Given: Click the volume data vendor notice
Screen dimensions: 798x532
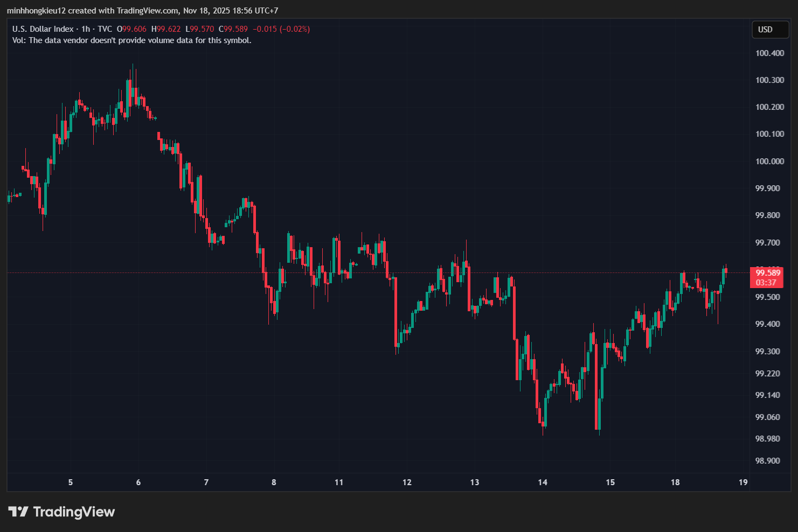Looking at the screenshot, I should point(131,40).
